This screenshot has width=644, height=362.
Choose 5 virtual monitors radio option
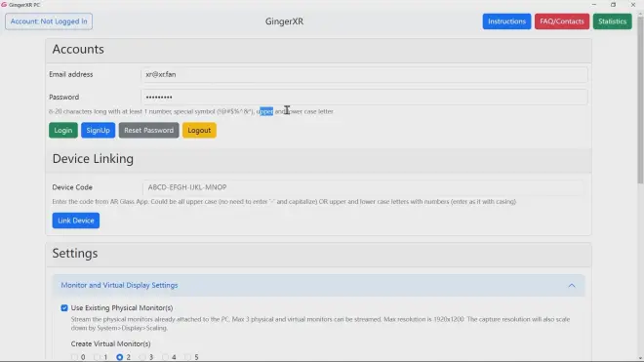[187, 357]
